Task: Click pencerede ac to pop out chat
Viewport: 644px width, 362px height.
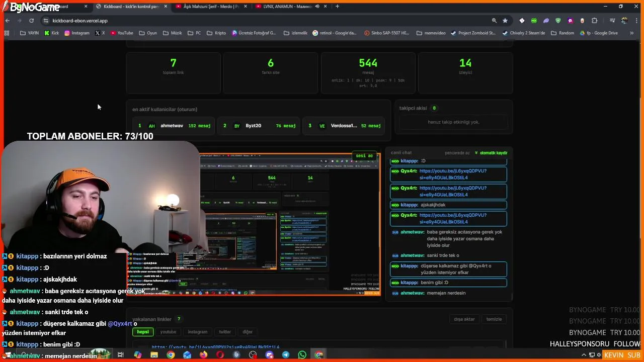Action: click(x=457, y=153)
